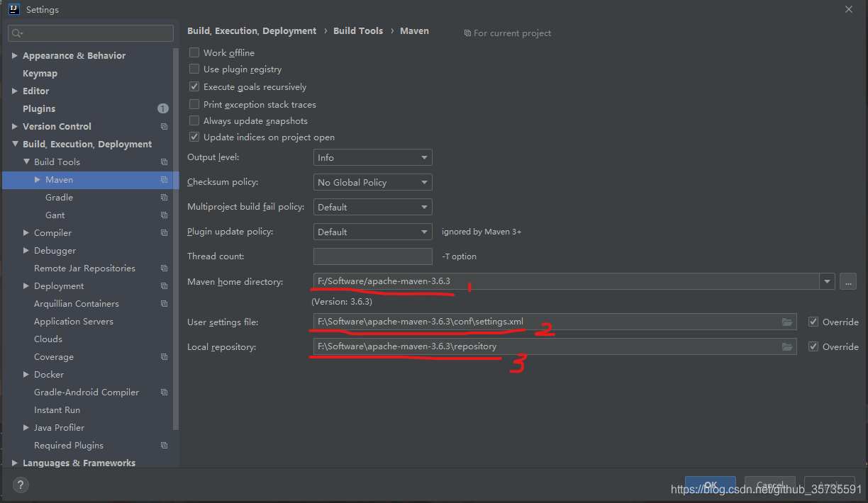Enable the Work offline checkbox
This screenshot has height=503, width=868.
(194, 52)
